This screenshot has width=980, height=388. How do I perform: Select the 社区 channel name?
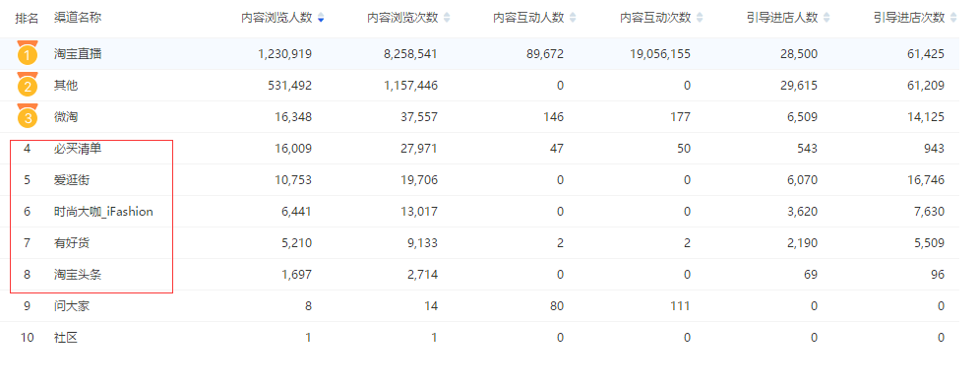pyautogui.click(x=66, y=338)
